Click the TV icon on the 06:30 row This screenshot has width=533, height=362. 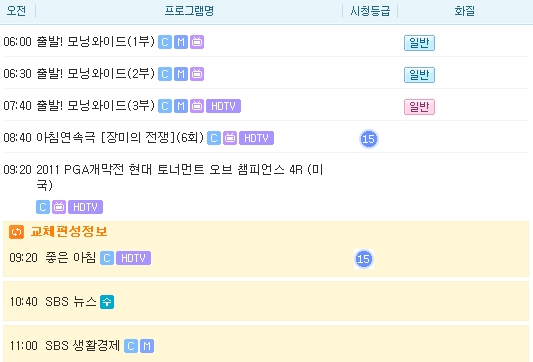[197, 74]
